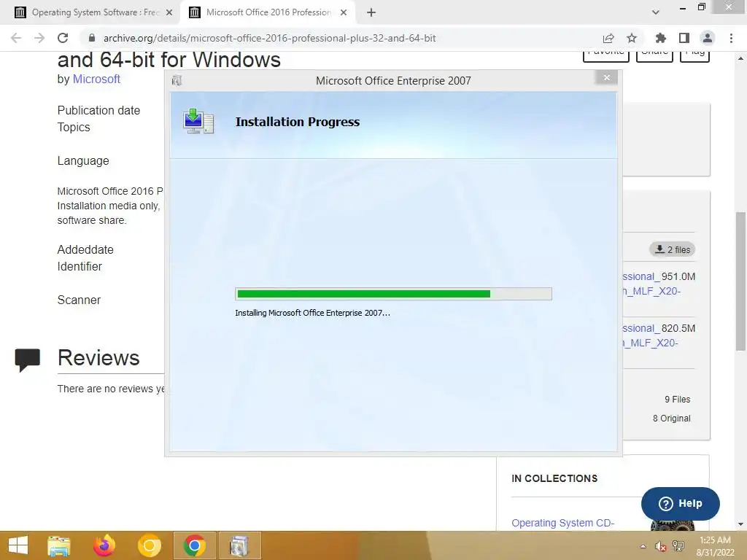Open File Explorer from the taskbar
Screen dimensions: 747x560
click(59, 545)
